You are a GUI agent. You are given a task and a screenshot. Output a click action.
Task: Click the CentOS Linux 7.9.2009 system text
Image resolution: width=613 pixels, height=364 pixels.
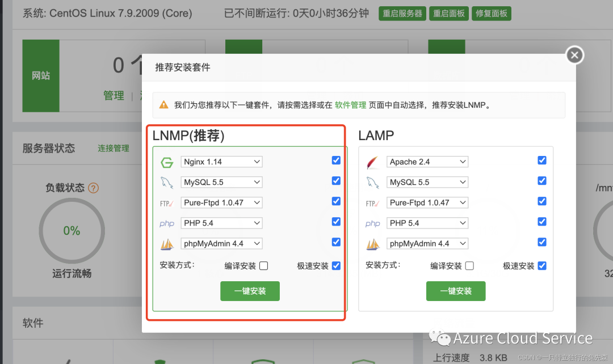click(x=107, y=13)
